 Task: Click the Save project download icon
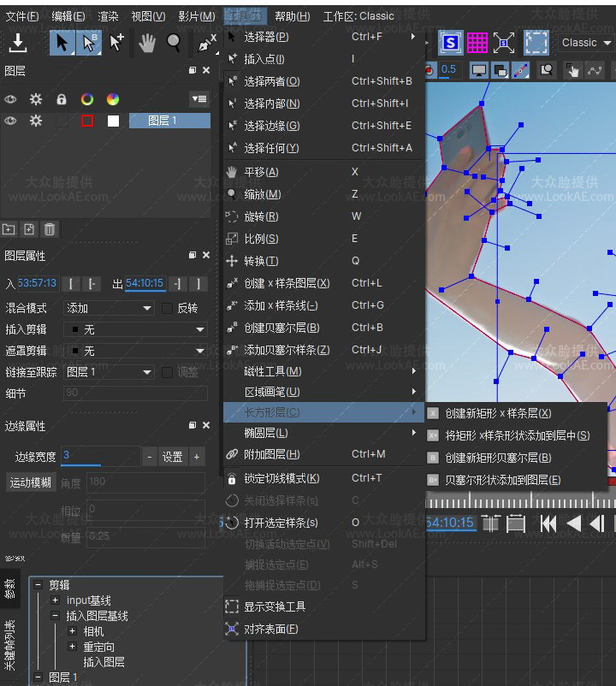coord(18,43)
